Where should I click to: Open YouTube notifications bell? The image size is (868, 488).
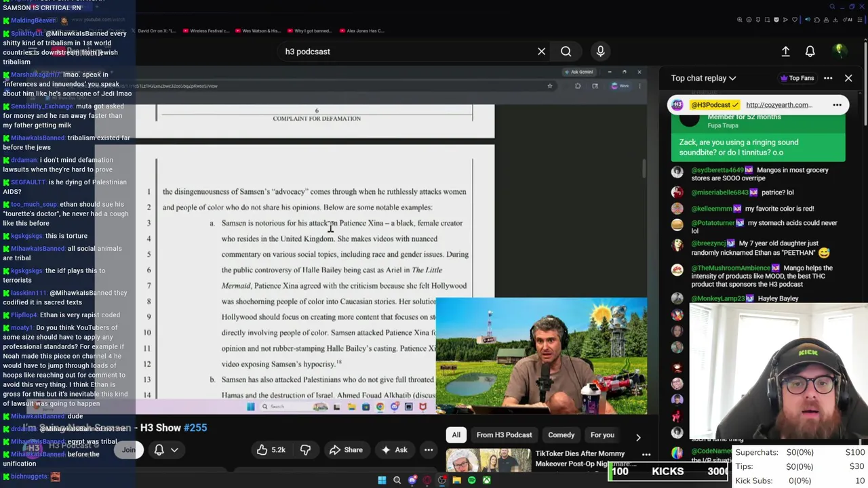coord(810,52)
